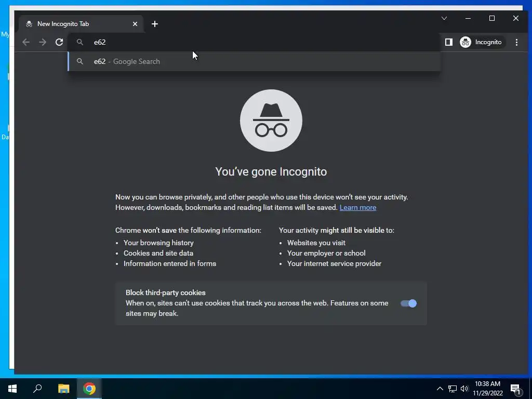Click the magnifier icon in the address bar

[x=79, y=42]
